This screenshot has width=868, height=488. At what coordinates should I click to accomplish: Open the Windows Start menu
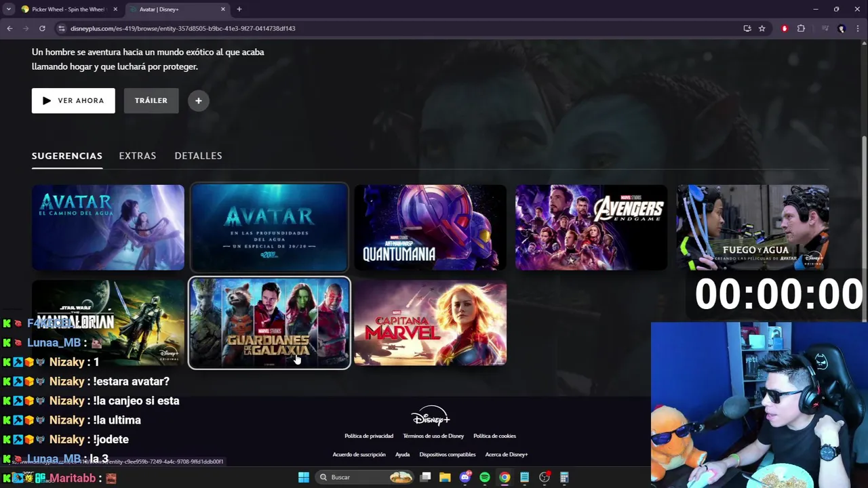pos(304,477)
